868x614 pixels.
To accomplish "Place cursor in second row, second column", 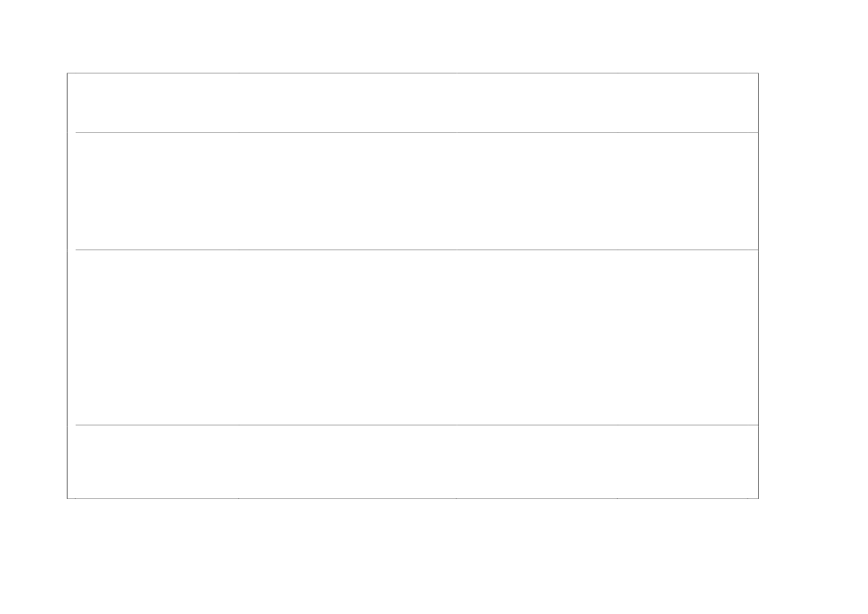I will pyautogui.click(x=347, y=191).
